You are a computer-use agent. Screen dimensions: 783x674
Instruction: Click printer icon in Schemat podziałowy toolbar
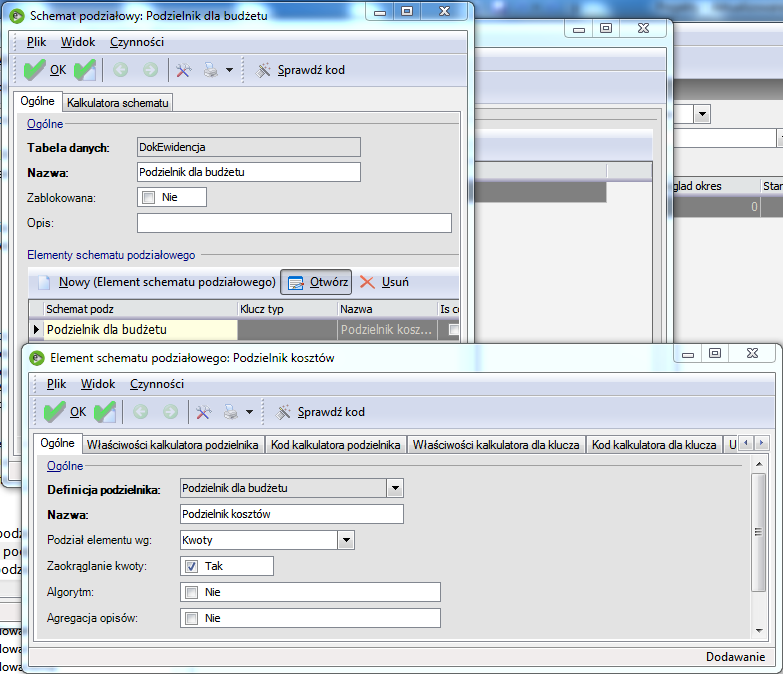pyautogui.click(x=211, y=70)
